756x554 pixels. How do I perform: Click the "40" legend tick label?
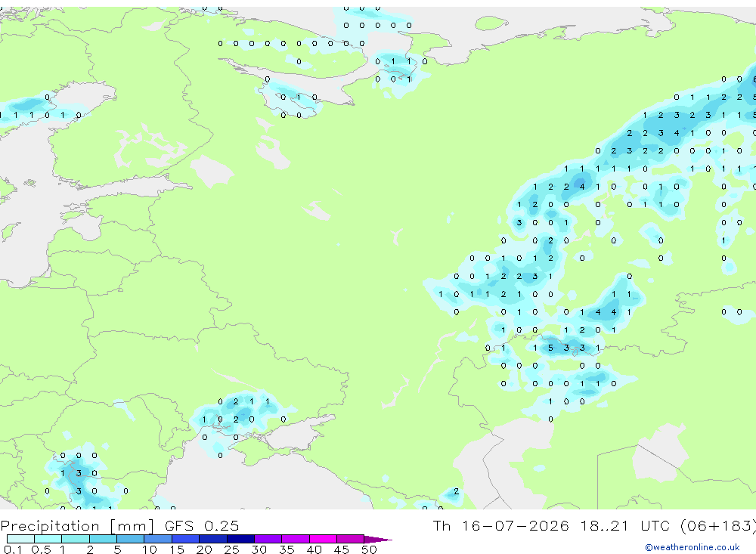point(314,549)
